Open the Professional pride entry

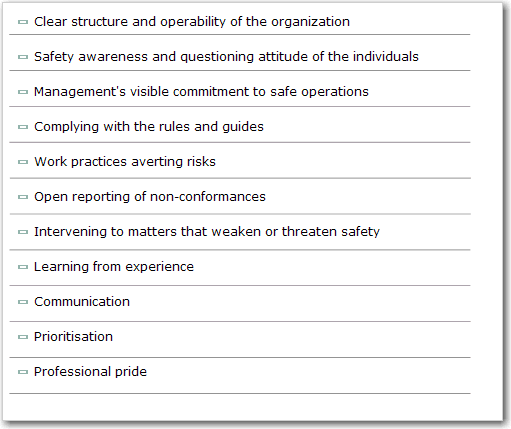point(90,372)
